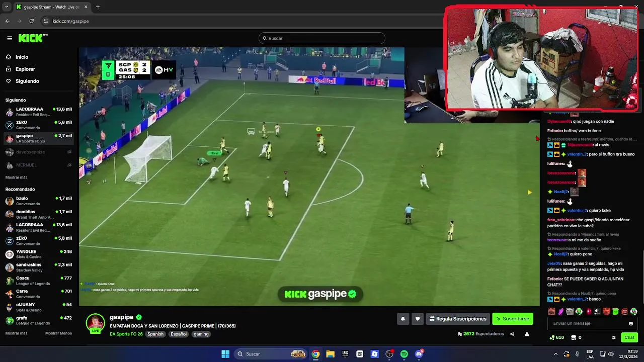644x362 pixels.
Task: Open MERNUEL offline channel
Action: click(38, 165)
